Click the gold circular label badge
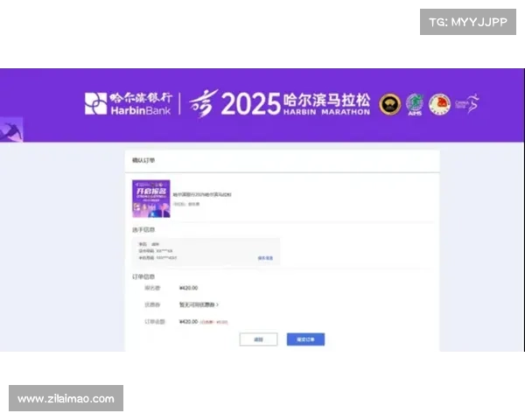Screen dimensions: 525x420 (389, 104)
